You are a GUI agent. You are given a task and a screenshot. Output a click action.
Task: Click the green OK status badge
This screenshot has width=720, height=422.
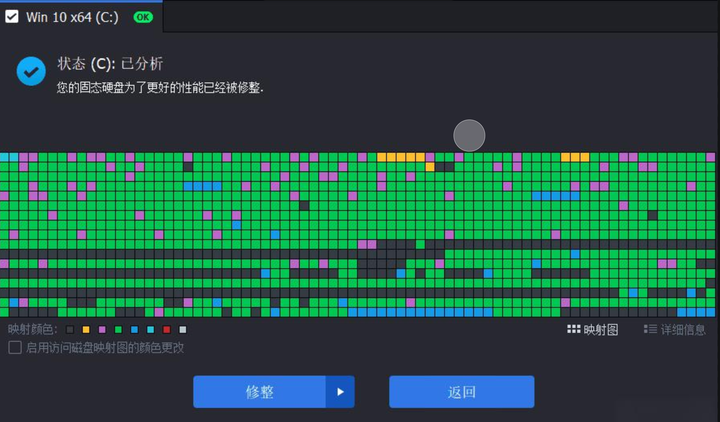pyautogui.click(x=143, y=17)
